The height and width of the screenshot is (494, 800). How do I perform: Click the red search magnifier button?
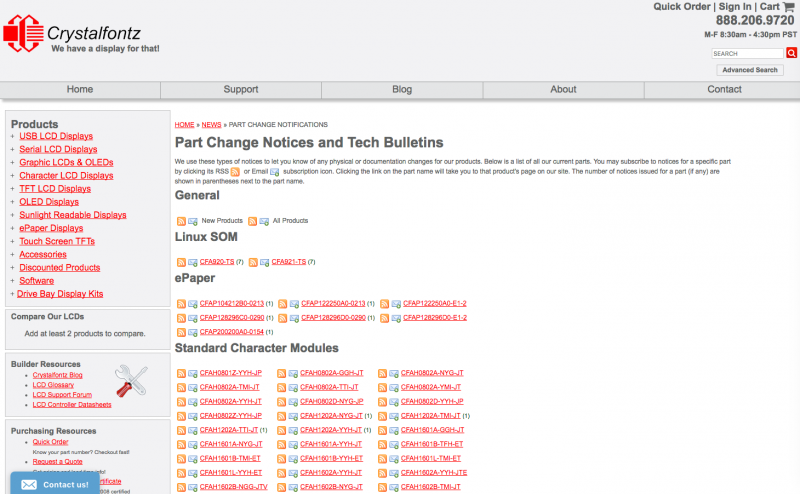[x=791, y=53]
